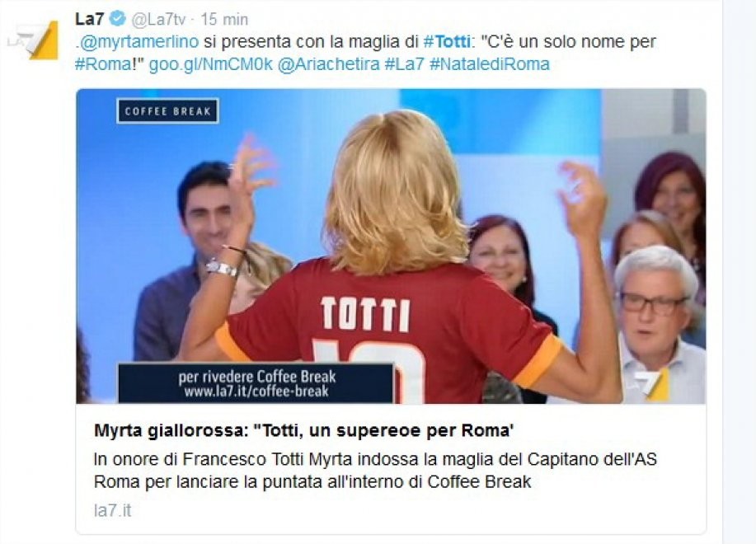Open the @La7tv handle

(158, 20)
